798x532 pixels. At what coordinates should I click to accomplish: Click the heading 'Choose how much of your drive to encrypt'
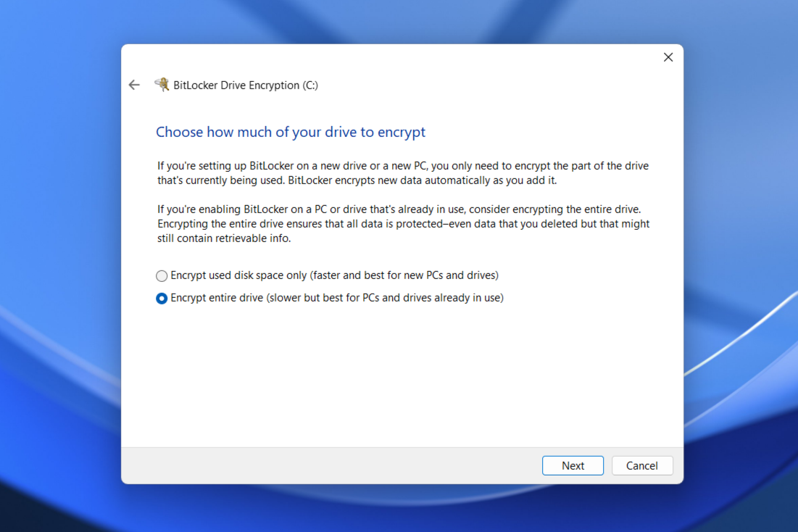point(291,132)
